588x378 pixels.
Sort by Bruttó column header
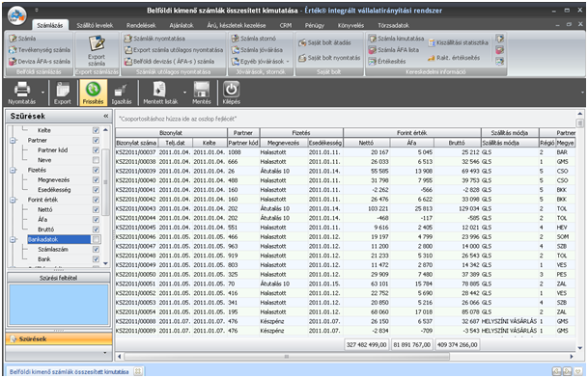[x=458, y=143]
